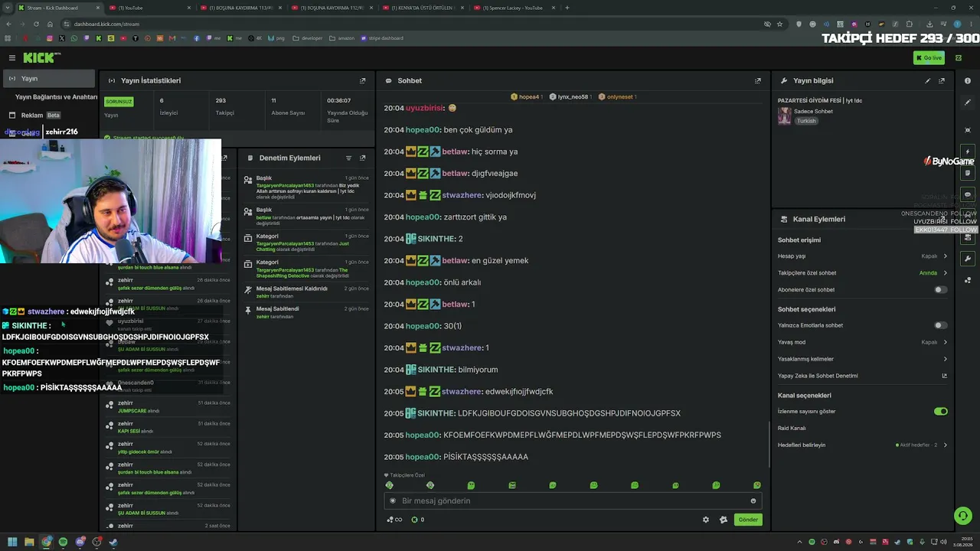Click in the Bir mesaj gönderin field

(x=573, y=501)
